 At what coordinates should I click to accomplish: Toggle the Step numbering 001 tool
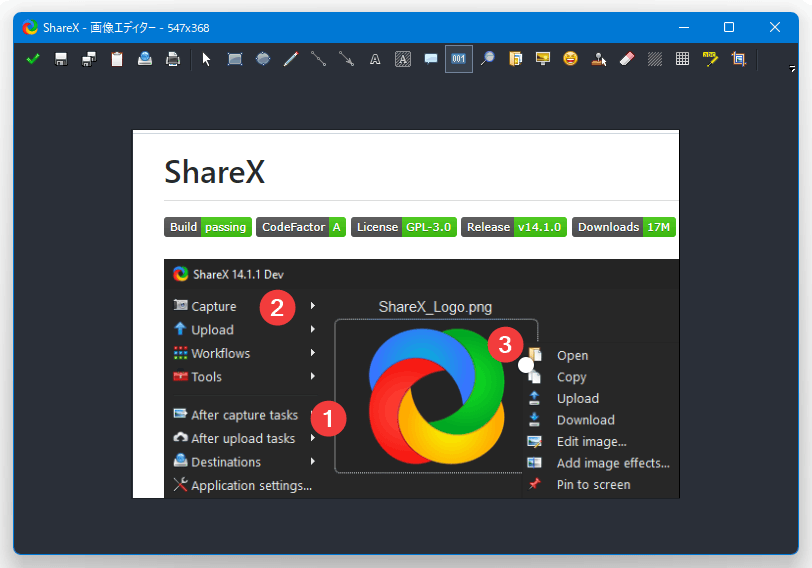click(x=459, y=59)
